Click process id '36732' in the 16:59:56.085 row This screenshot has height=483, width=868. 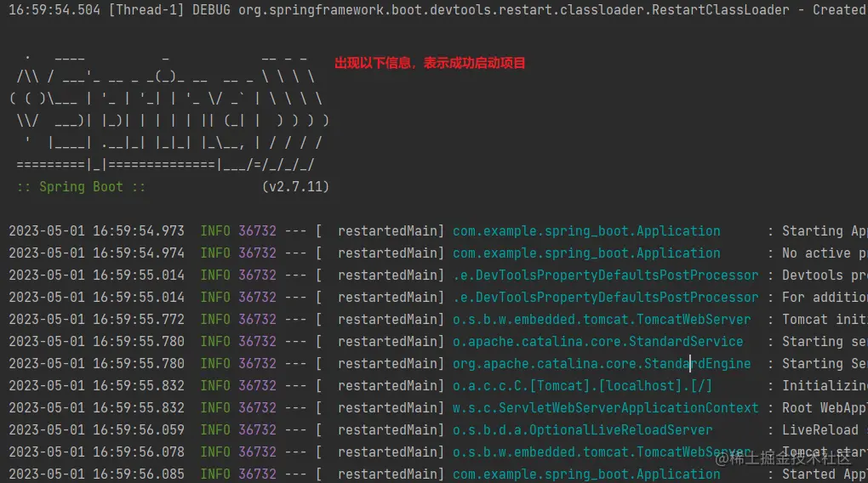(257, 474)
